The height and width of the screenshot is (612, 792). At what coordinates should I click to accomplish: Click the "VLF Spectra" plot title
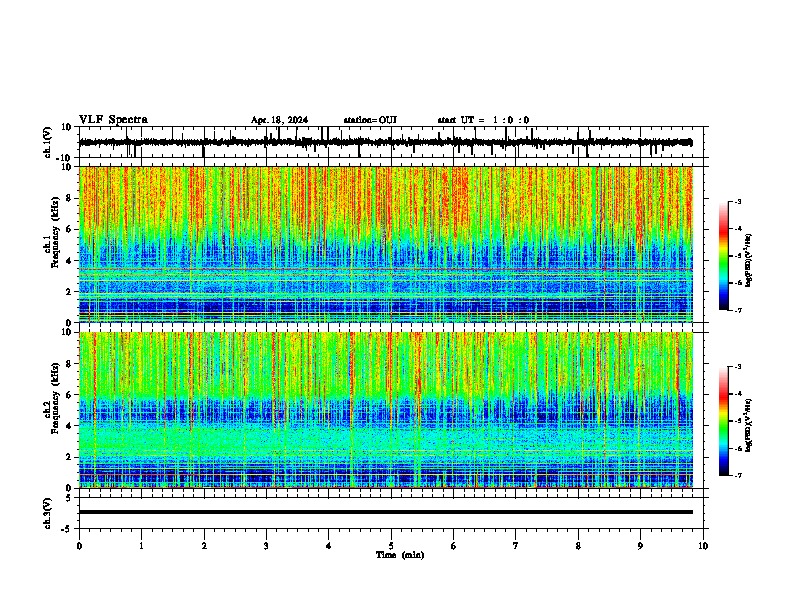coord(113,120)
